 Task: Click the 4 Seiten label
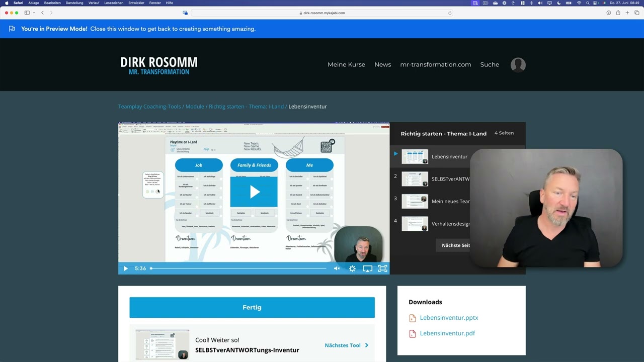point(504,133)
